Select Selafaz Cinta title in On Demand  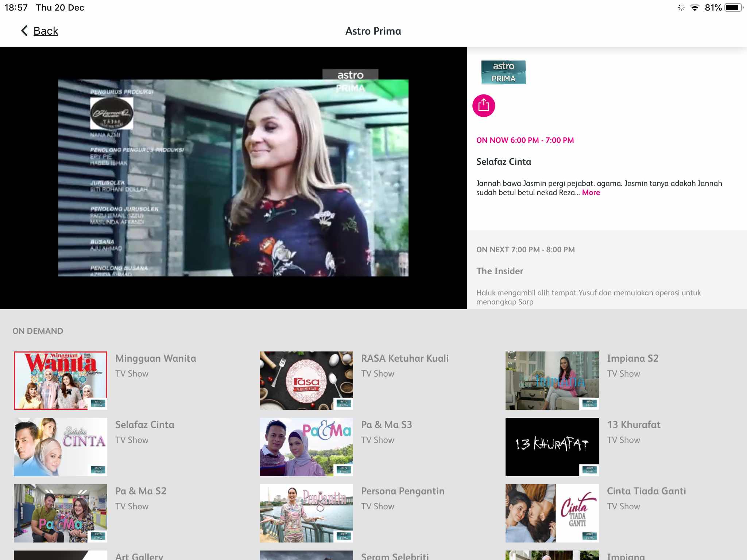[145, 425]
